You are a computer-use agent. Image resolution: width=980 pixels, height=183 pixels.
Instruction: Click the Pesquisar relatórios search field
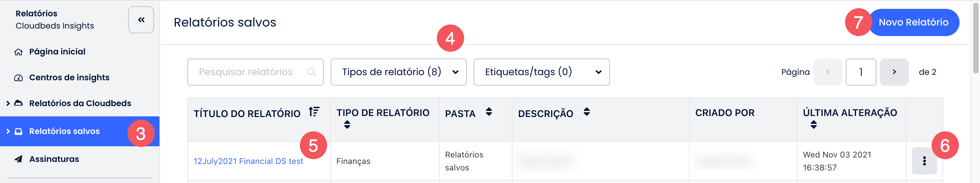click(255, 72)
